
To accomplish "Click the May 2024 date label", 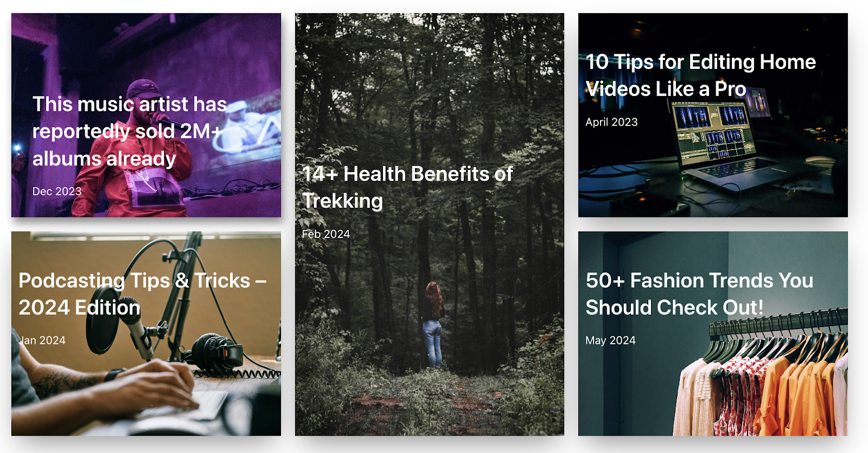I will point(610,340).
